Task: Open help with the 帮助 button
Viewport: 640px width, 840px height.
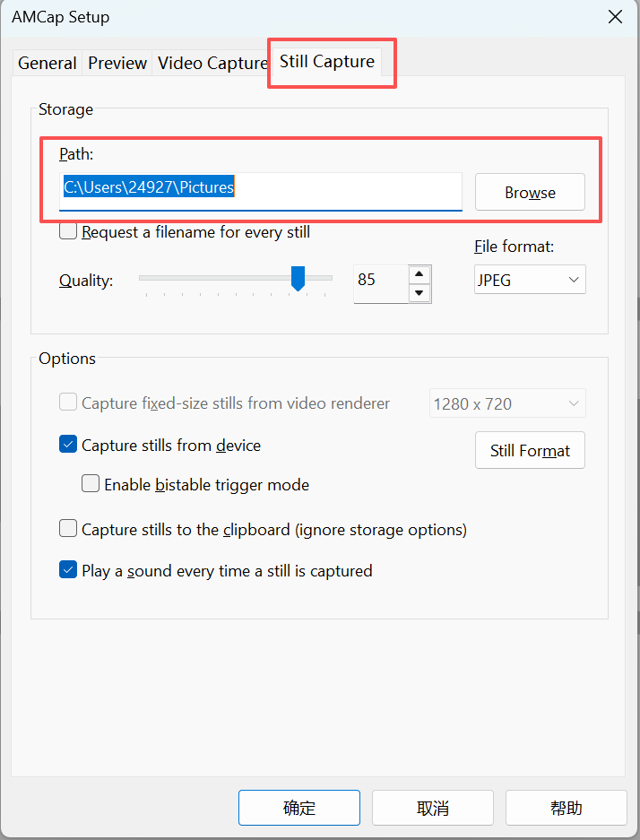Action: [x=566, y=808]
